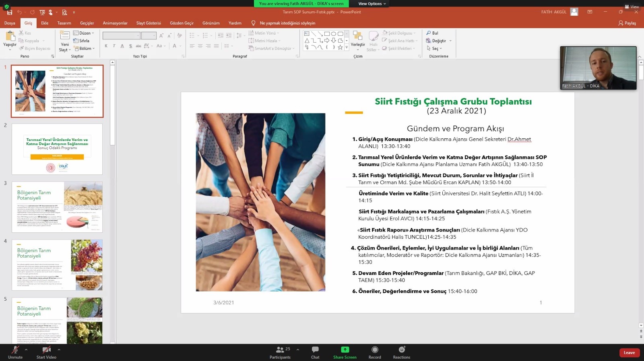Toggle strikethrough abc button
Screen dimensions: 644x361
click(138, 46)
